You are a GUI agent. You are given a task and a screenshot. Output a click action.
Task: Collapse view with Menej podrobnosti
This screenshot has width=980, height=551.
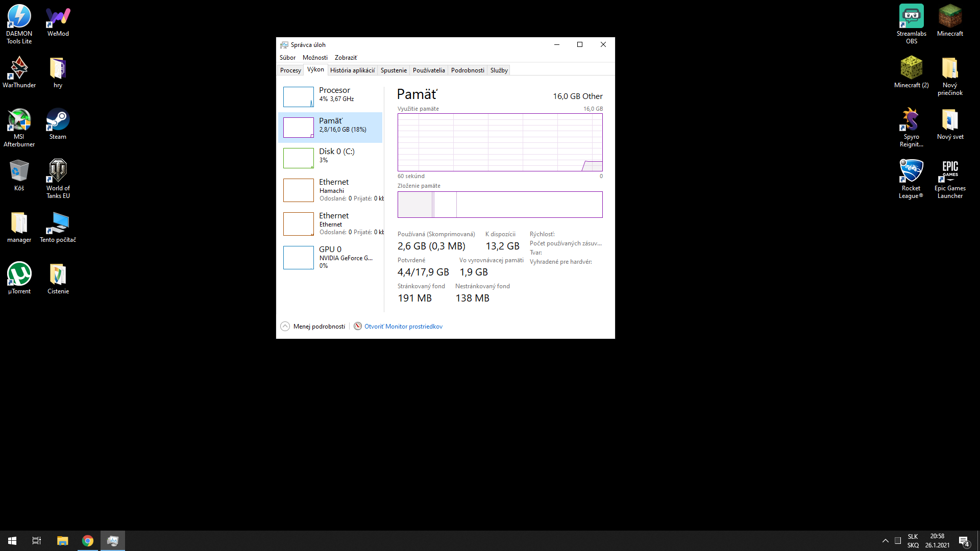[318, 327]
